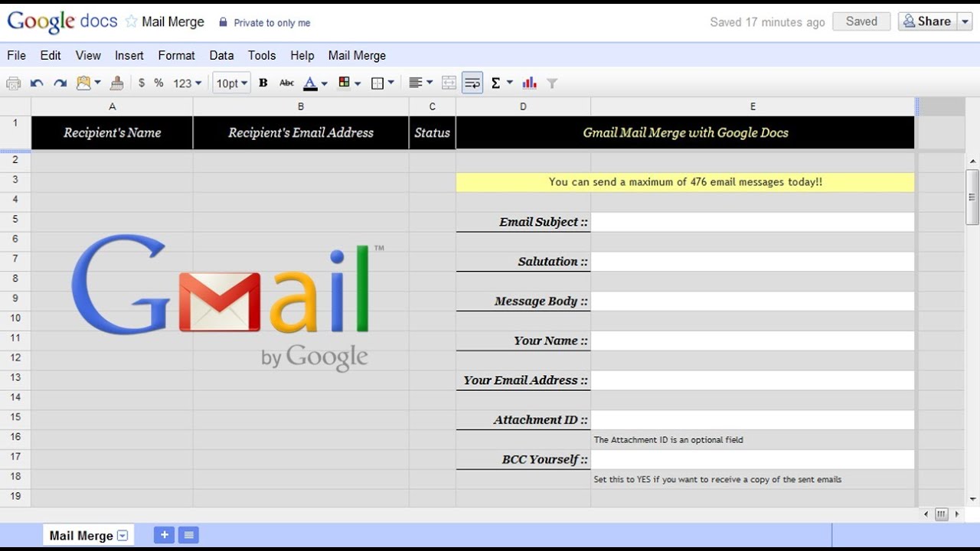Click the Your Email Address input cell

point(753,380)
